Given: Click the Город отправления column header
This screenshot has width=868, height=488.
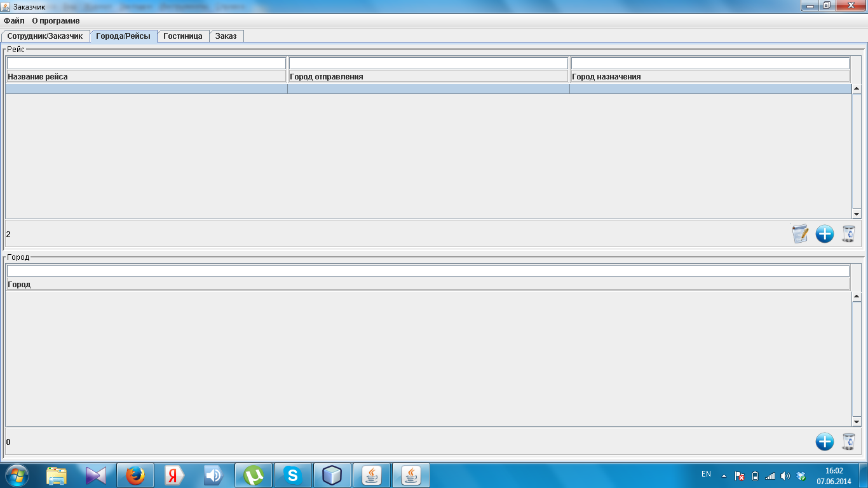Looking at the screenshot, I should pyautogui.click(x=428, y=76).
